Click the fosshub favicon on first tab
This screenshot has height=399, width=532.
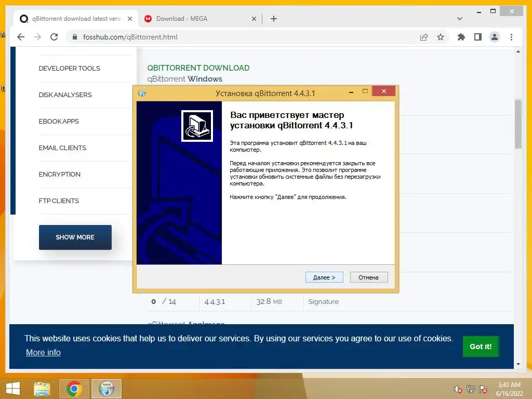tap(24, 19)
